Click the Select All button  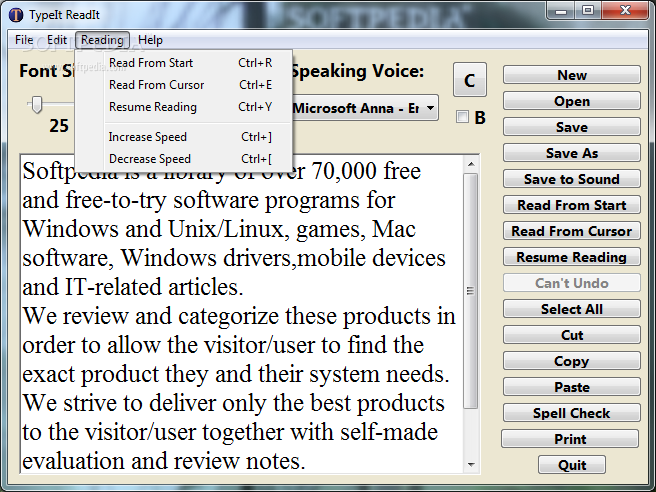pos(571,309)
